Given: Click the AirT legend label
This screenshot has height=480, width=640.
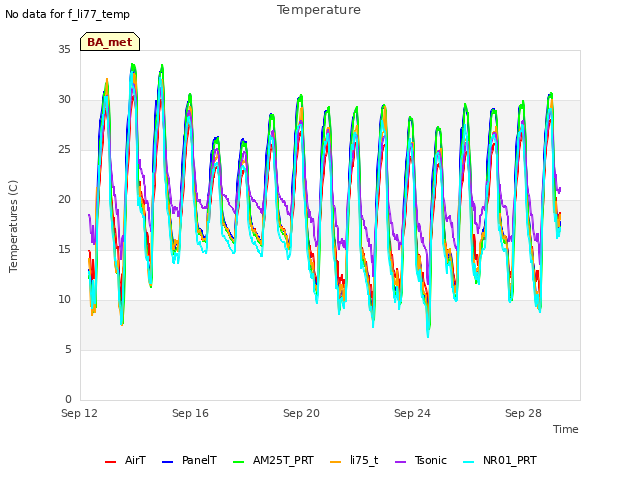Looking at the screenshot, I should pyautogui.click(x=135, y=460).
